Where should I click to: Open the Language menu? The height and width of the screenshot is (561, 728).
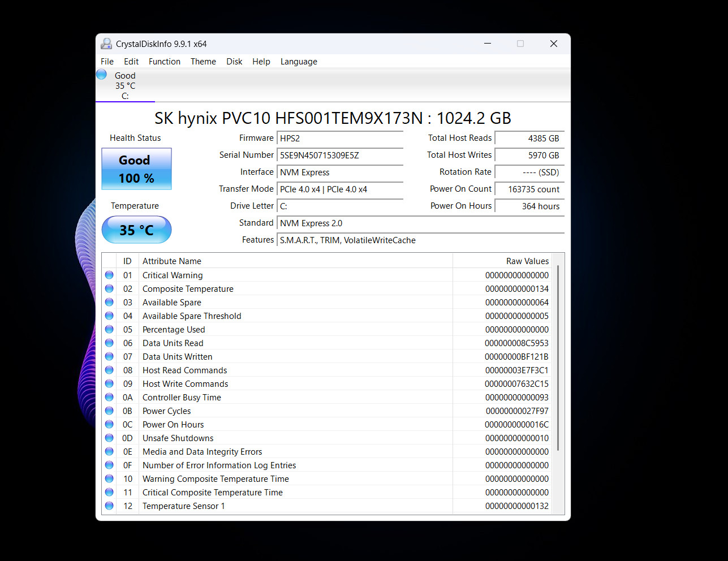pyautogui.click(x=299, y=62)
